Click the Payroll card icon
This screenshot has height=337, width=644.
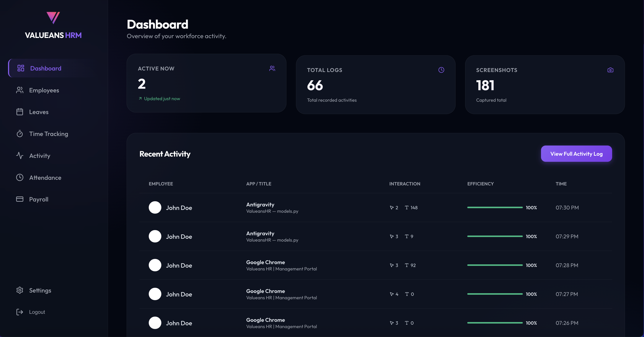[20, 199]
